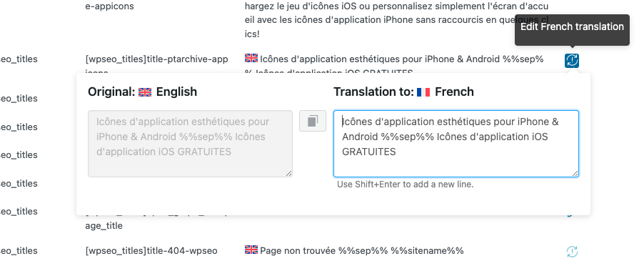This screenshot has width=644, height=261.
Task: Click the highlighted Edit French translation icon
Action: click(572, 60)
